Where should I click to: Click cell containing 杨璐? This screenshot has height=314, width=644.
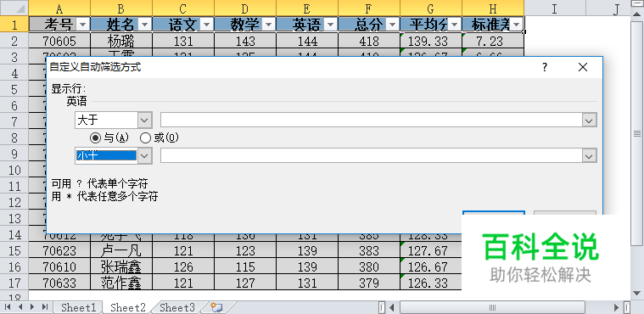tap(121, 41)
